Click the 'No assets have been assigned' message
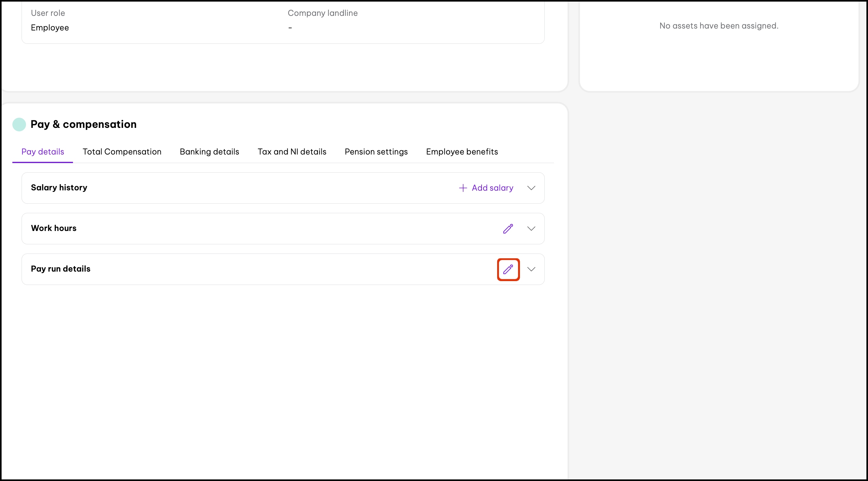The height and width of the screenshot is (481, 868). coord(718,26)
